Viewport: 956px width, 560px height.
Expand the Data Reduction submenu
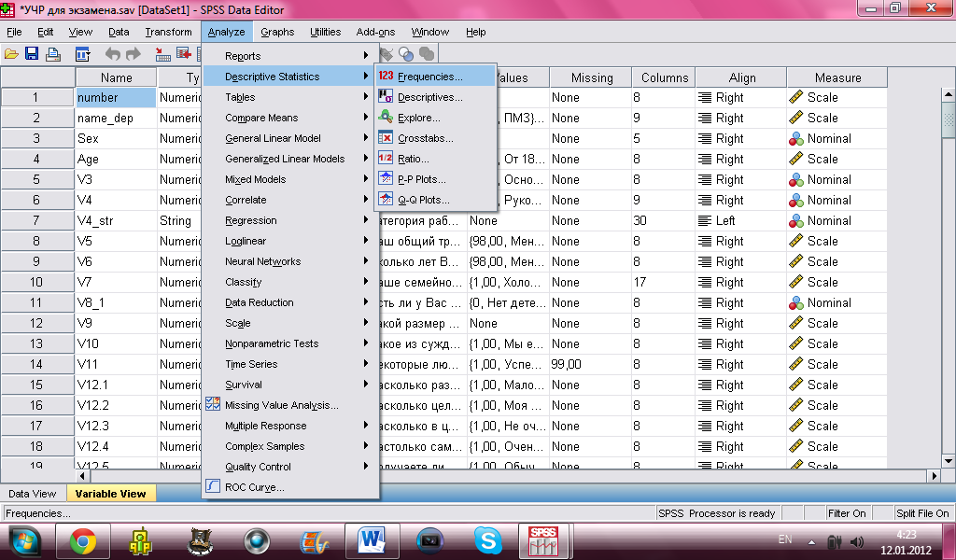[x=290, y=302]
